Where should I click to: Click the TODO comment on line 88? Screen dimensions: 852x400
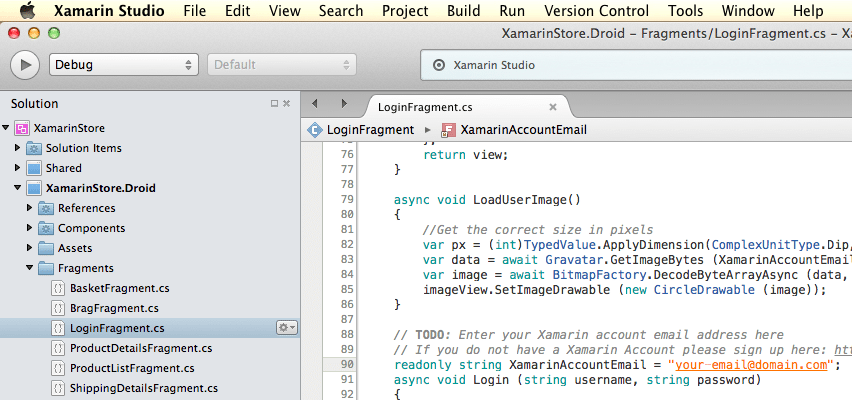tap(588, 335)
